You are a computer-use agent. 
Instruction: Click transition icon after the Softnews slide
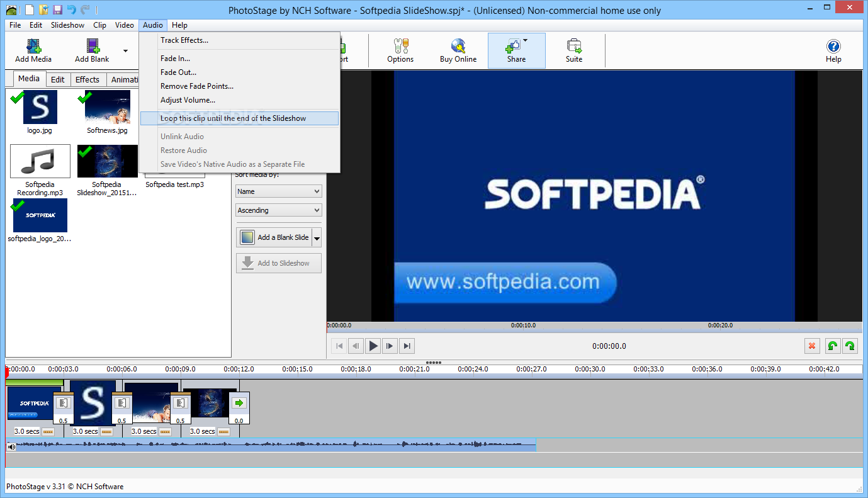coord(180,403)
